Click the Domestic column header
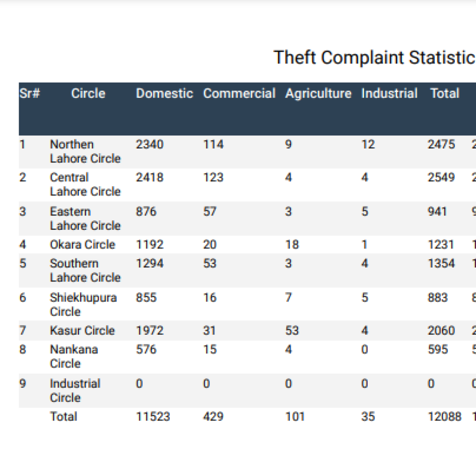 (165, 93)
